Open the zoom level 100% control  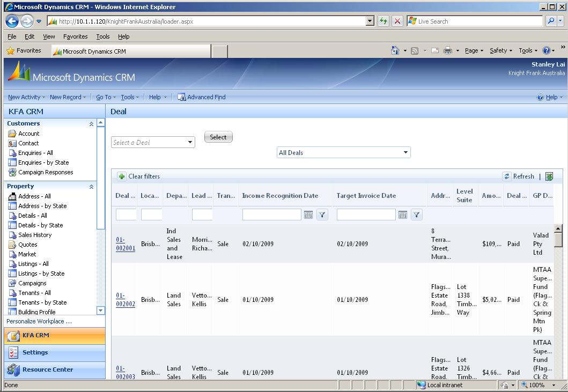pos(537,385)
